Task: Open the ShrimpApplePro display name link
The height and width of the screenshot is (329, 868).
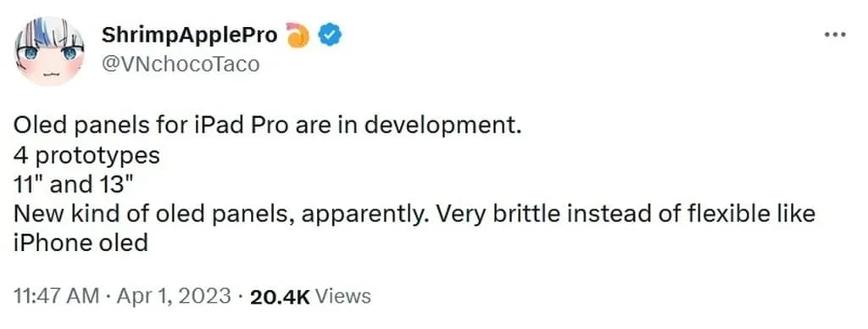Action: (x=189, y=36)
